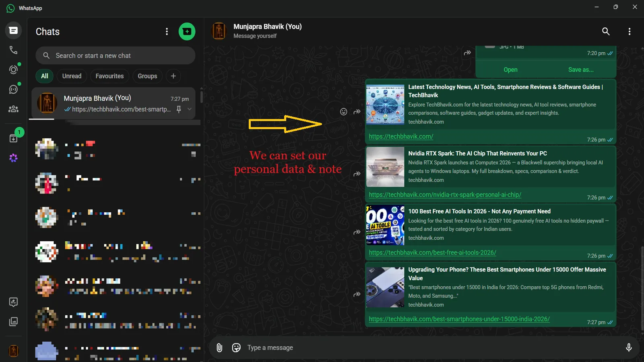Start a new chat with the green button

point(187,31)
